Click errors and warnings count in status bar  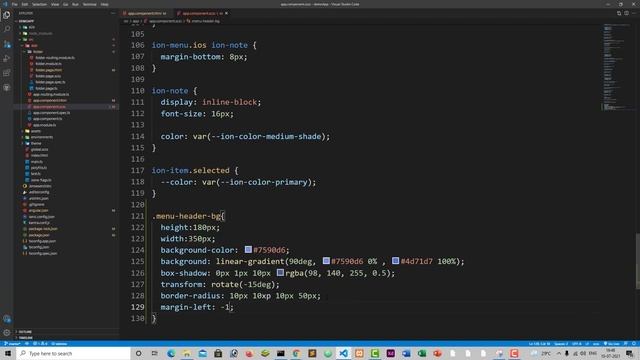(40, 344)
